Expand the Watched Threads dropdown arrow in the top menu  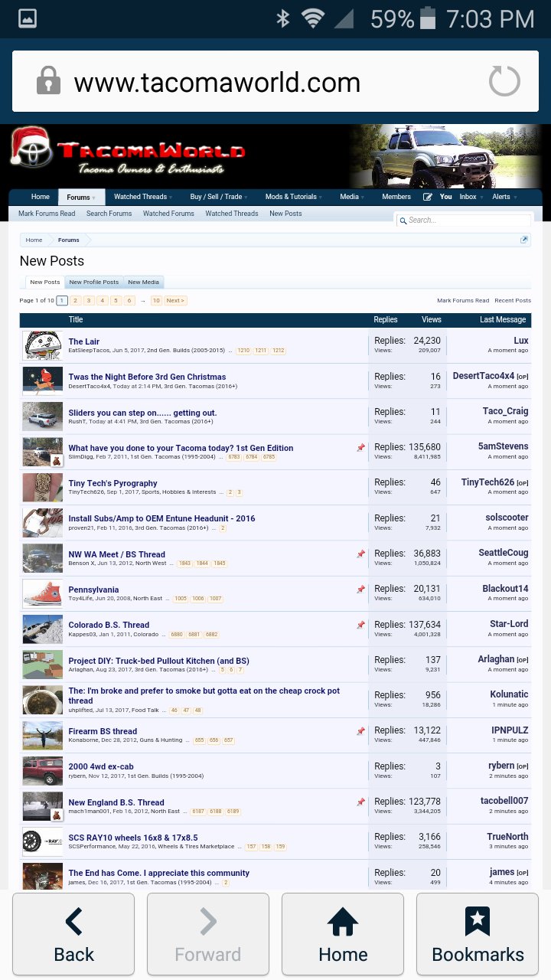click(x=171, y=198)
